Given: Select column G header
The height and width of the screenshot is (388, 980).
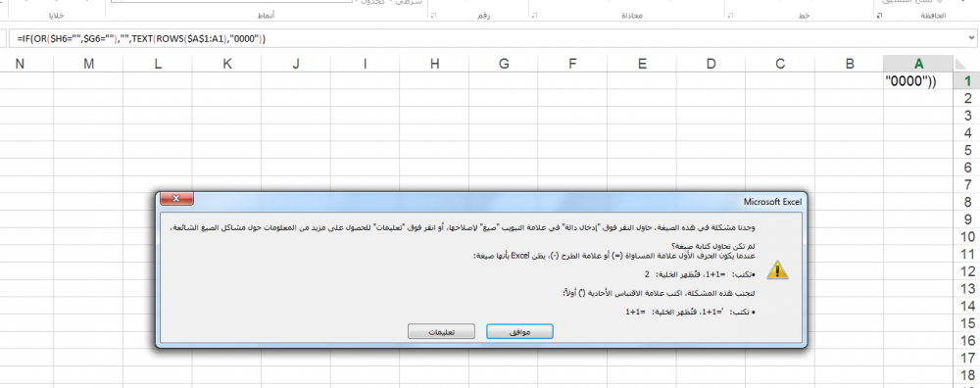Looking at the screenshot, I should (504, 63).
